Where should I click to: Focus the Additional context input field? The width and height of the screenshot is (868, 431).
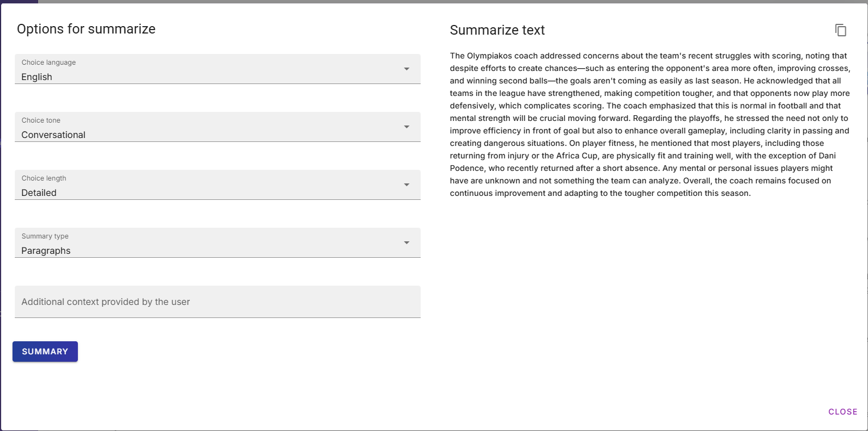pos(217,302)
